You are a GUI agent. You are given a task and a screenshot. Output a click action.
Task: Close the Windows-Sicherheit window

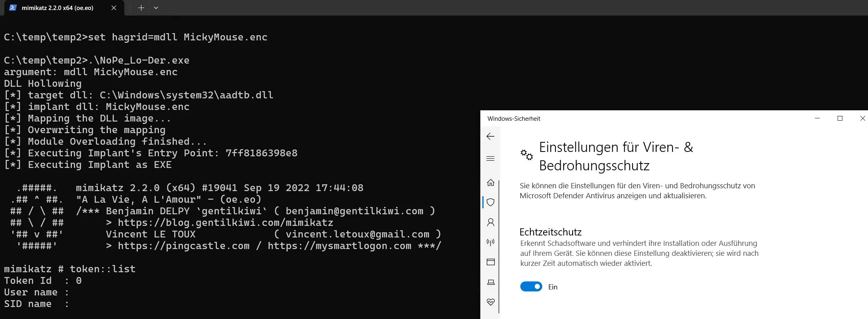click(x=862, y=118)
